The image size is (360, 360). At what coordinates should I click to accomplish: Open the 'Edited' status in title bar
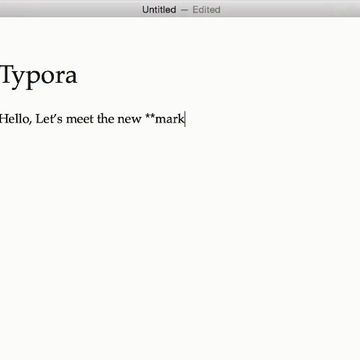tap(206, 10)
